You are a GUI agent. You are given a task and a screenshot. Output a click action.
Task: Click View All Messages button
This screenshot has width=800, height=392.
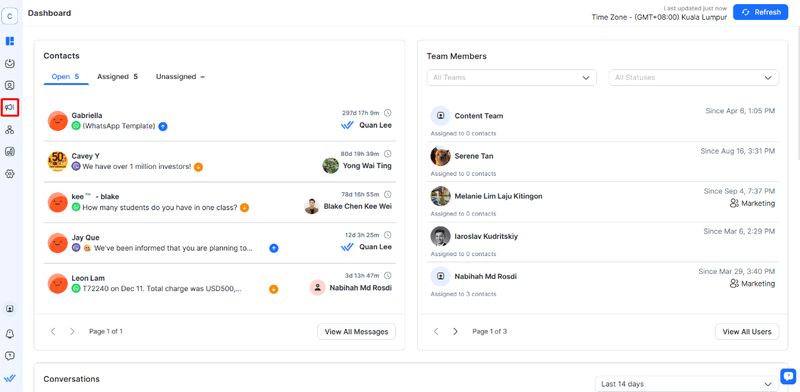[x=356, y=331]
